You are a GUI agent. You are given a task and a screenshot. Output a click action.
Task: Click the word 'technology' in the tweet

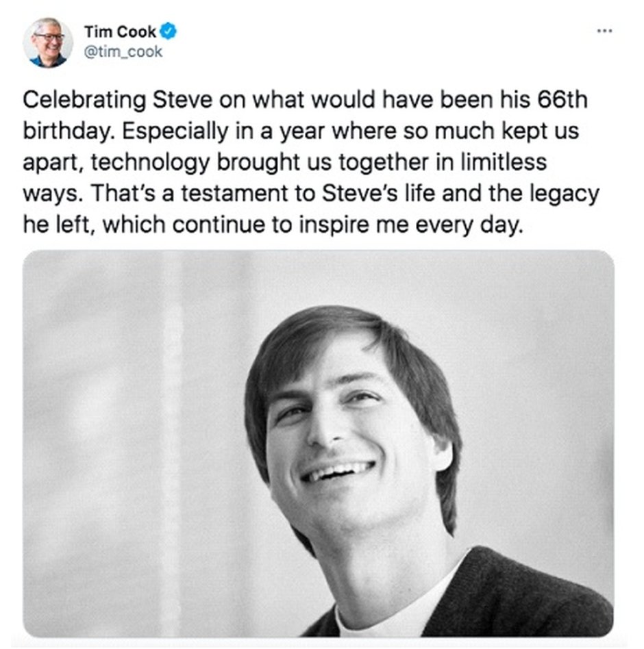pos(151,163)
